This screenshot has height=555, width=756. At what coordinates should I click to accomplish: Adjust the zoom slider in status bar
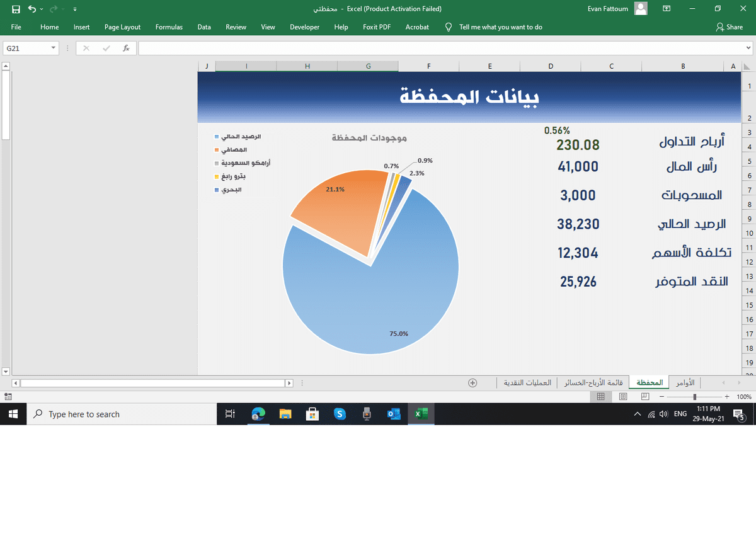(696, 397)
